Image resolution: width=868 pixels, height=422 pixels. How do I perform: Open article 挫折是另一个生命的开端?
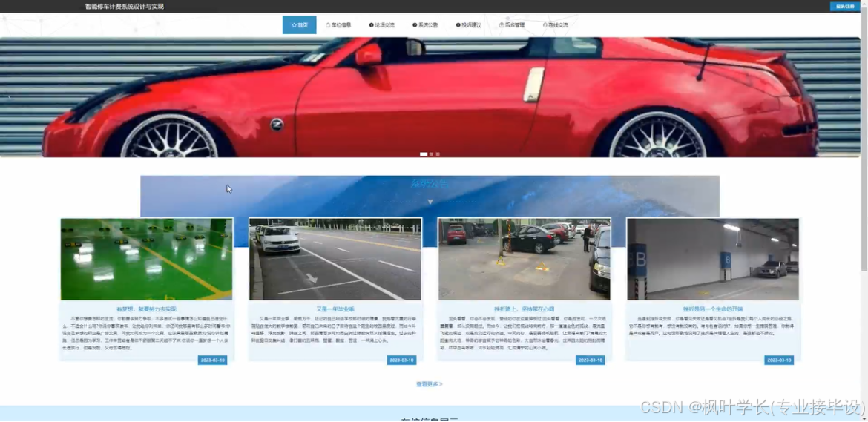click(713, 309)
